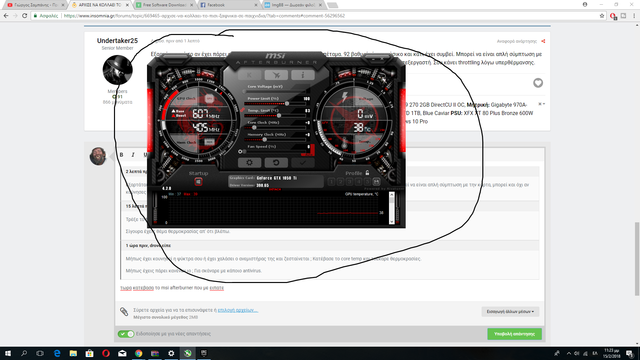Image resolution: width=640 pixels, height=360 pixels.
Task: Switch to the YouTube browser tab
Action: (36, 5)
